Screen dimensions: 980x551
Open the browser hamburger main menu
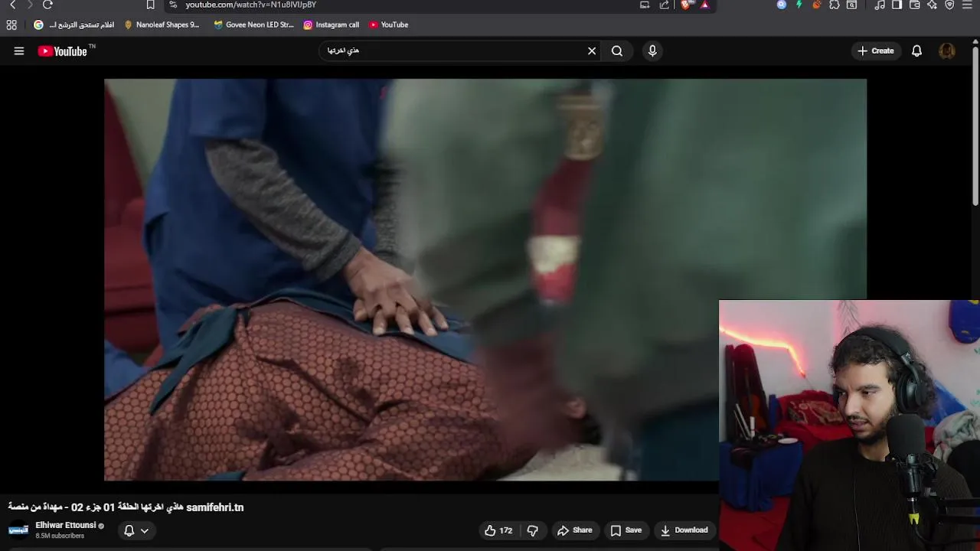click(x=968, y=5)
